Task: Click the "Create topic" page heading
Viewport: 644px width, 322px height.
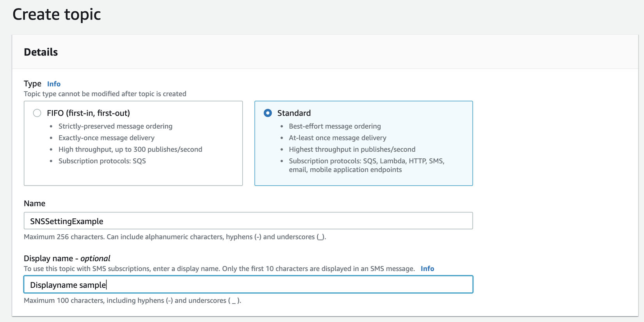Action: pos(57,14)
